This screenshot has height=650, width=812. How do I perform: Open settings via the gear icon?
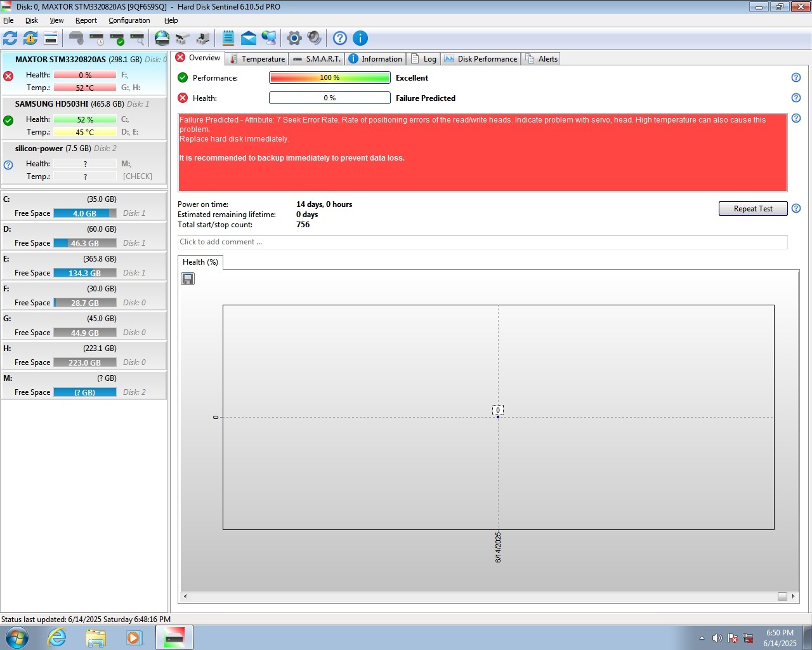pos(294,38)
